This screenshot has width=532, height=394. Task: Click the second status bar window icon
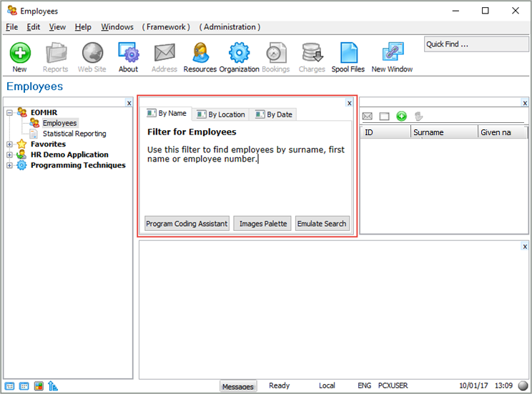[24, 386]
